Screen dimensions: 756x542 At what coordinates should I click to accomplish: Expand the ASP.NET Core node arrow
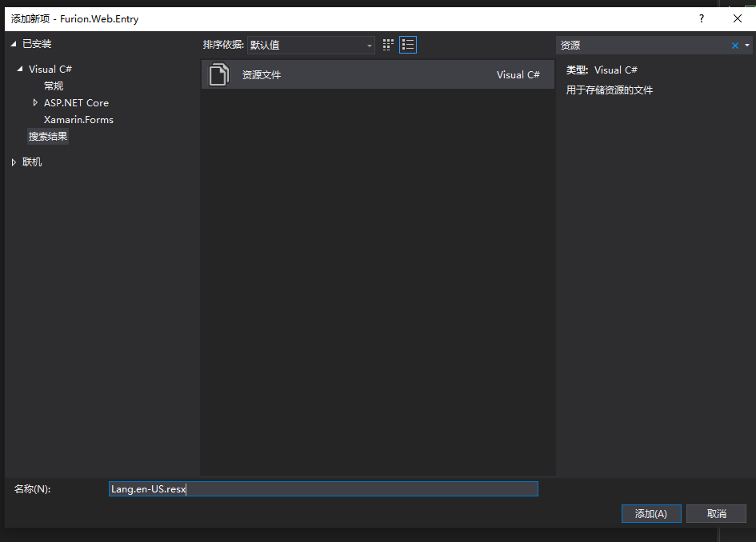(x=35, y=102)
